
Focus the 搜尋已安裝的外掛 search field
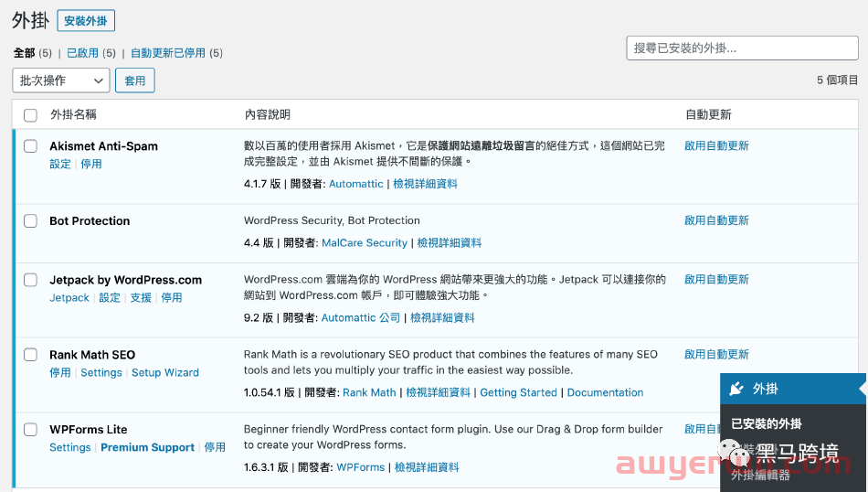pyautogui.click(x=742, y=48)
